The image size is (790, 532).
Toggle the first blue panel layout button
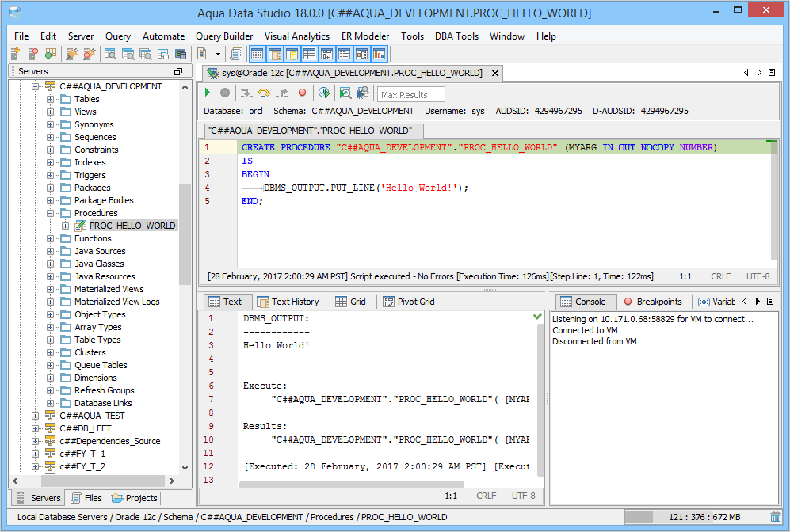point(257,54)
